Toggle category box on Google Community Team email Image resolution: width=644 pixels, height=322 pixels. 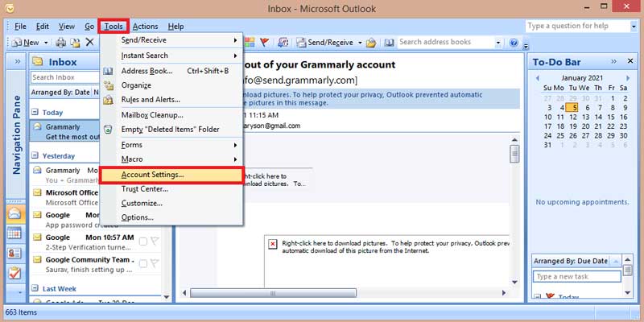143,263
